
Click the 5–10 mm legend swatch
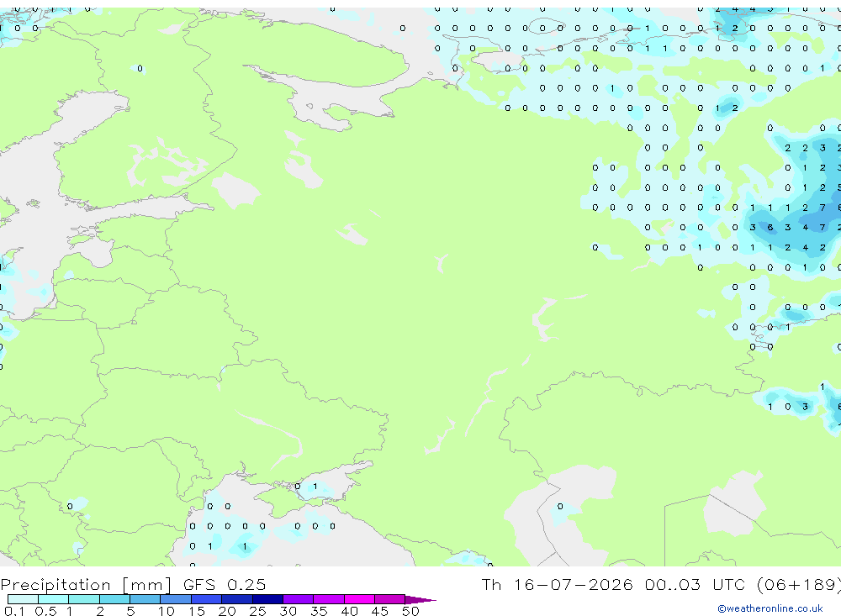pyautogui.click(x=145, y=599)
